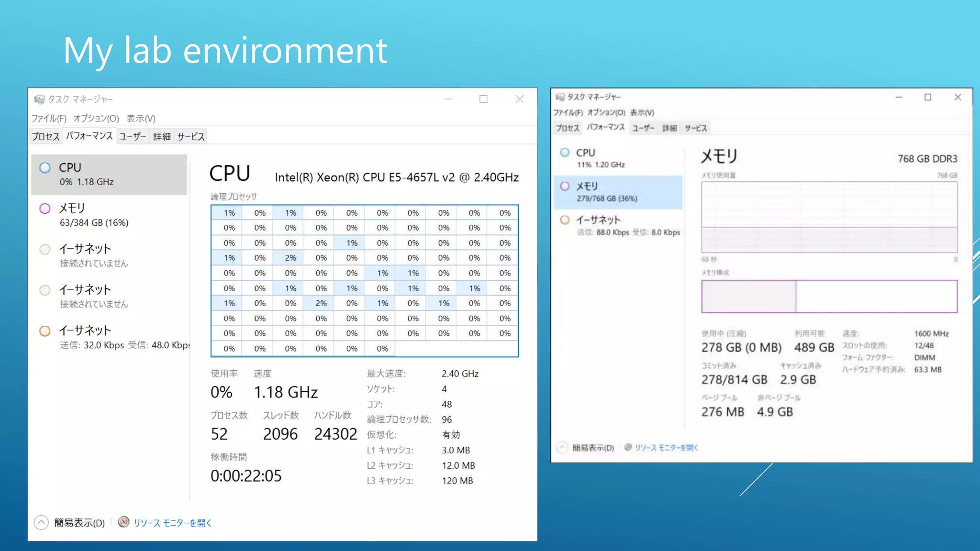
Task: Select orange イーサネット icon in right window
Action: point(565,220)
